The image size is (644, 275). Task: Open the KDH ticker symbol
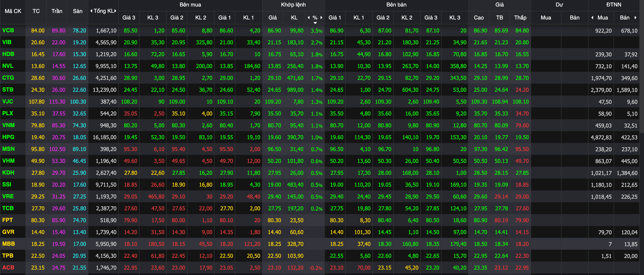8,173
